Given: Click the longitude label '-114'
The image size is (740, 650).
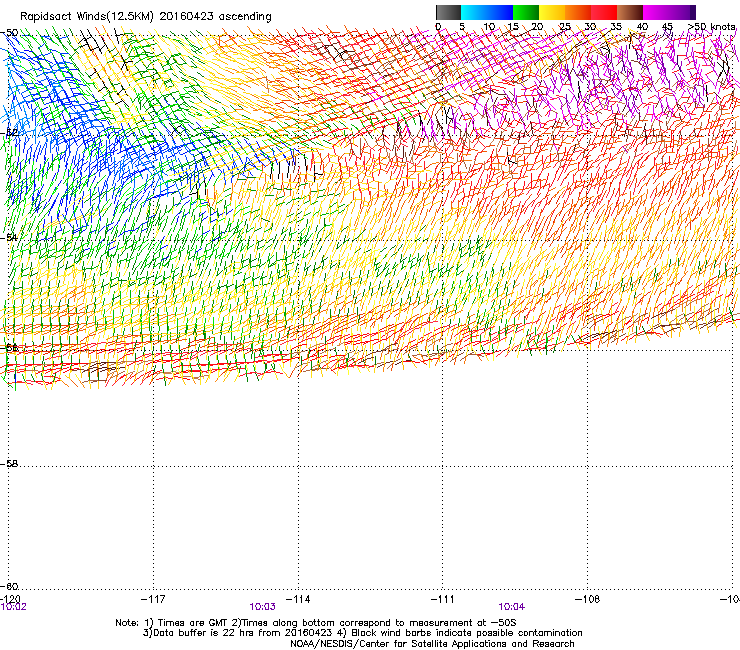Looking at the screenshot, I should coord(298,599).
